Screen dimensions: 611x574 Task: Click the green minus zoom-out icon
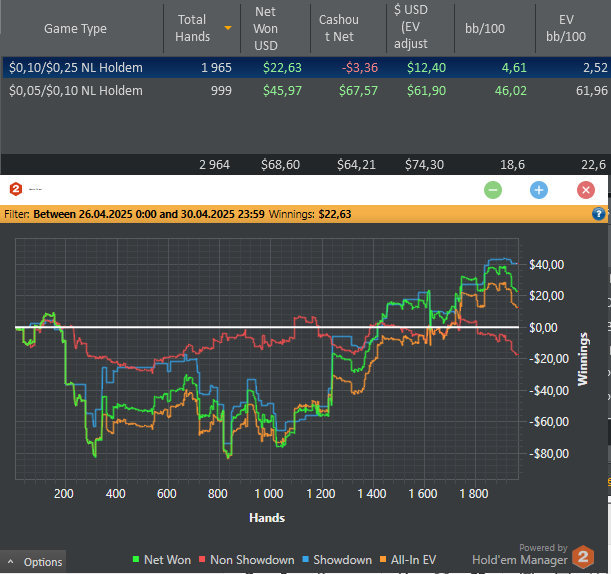click(493, 190)
